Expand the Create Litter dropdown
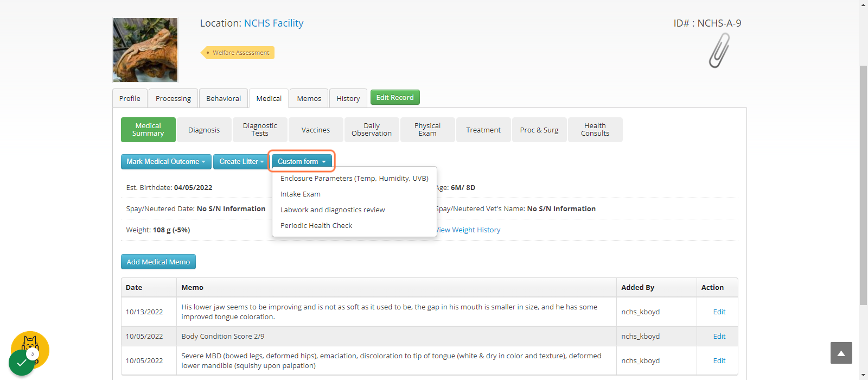 (x=241, y=162)
